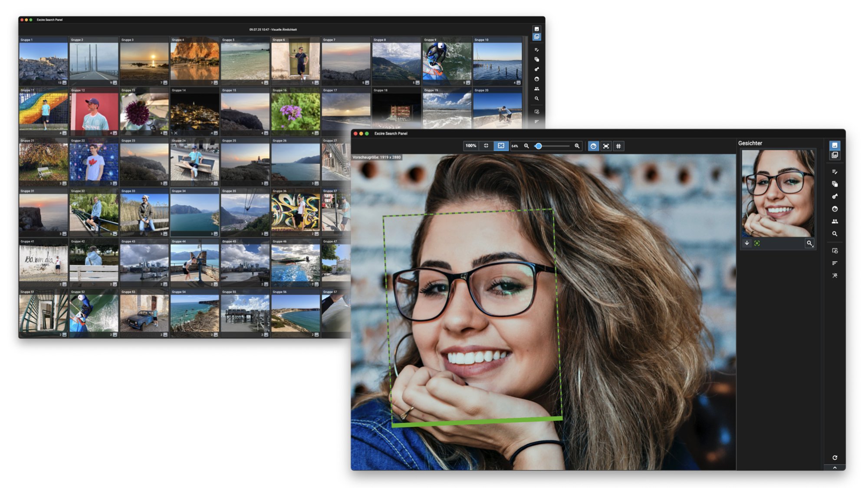Open the two-people panel icon

pyautogui.click(x=835, y=221)
